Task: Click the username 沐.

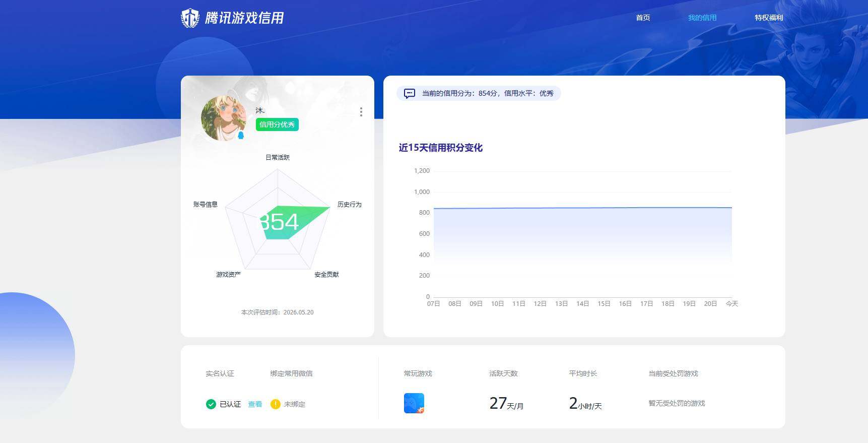Action: click(260, 110)
